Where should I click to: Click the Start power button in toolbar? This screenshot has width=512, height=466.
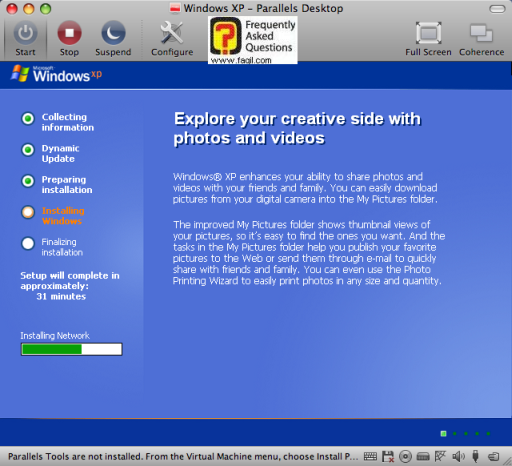[25, 38]
